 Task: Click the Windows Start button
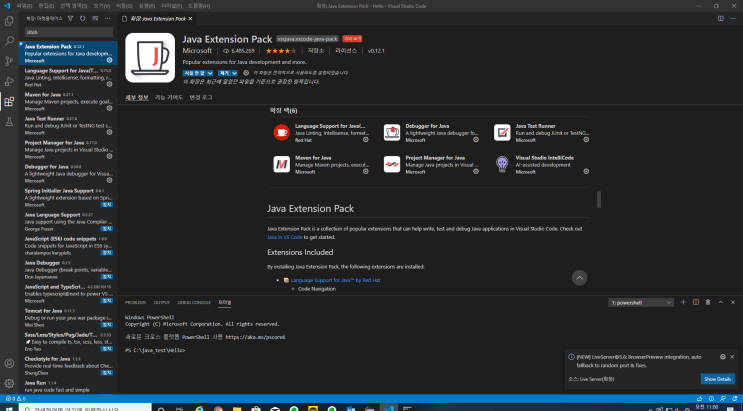9,408
